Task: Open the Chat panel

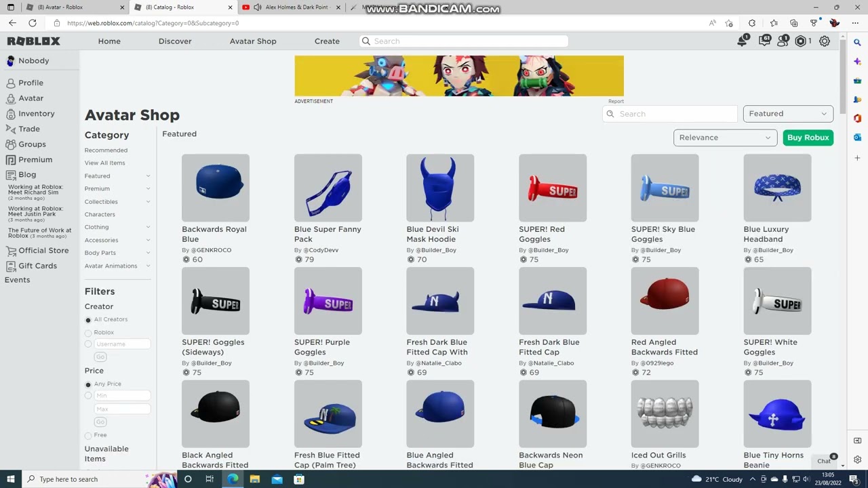Action: pos(825,461)
